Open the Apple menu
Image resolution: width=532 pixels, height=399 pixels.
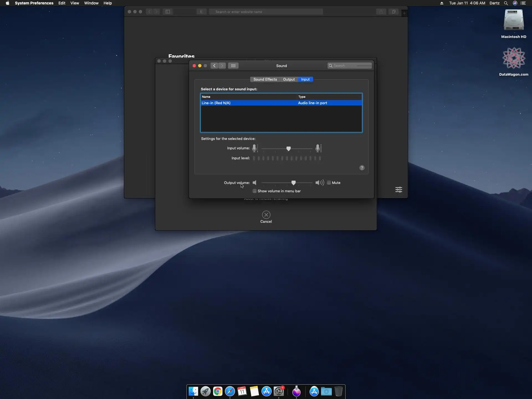pyautogui.click(x=7, y=3)
